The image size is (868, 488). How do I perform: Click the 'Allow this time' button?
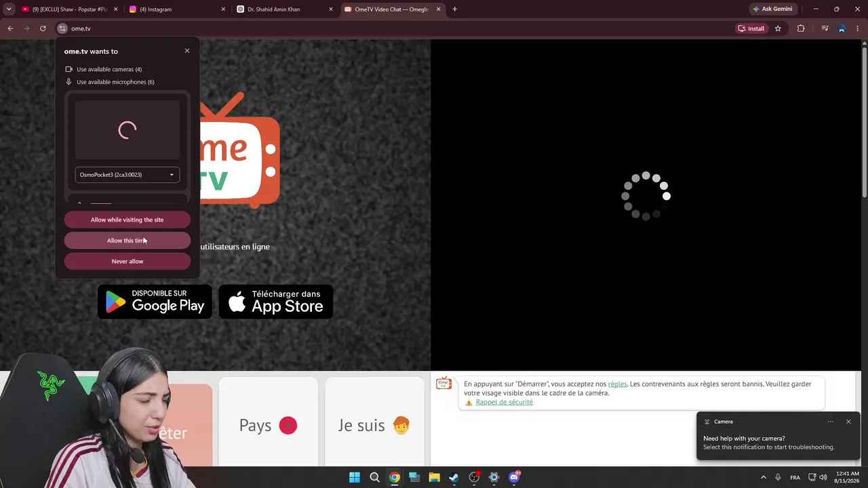[x=127, y=241]
